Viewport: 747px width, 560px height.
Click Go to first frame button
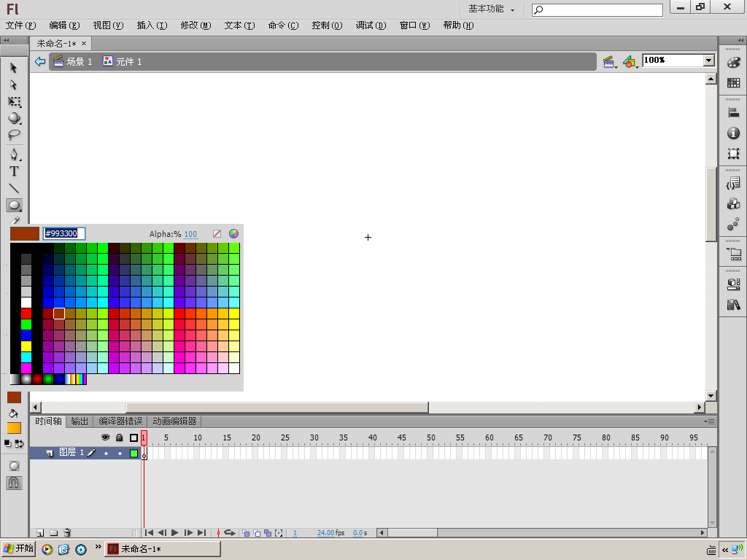tap(149, 533)
